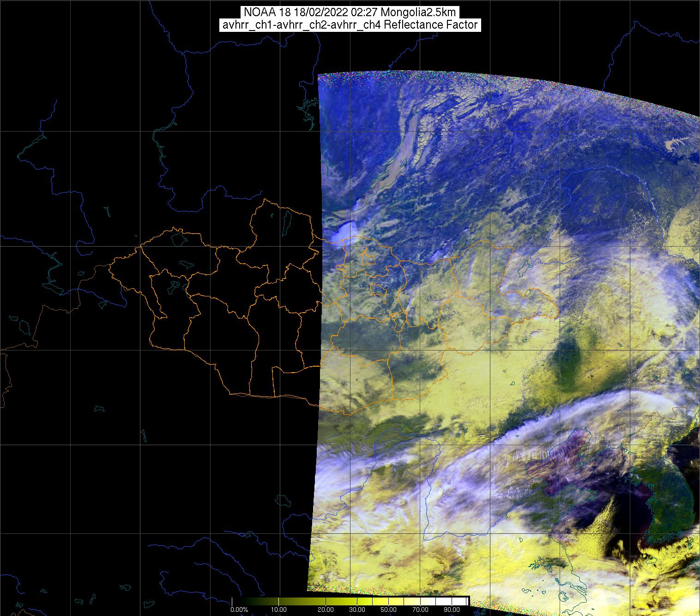Viewport: 700px width, 616px height.
Task: Click the avhrr Reflectance Factor subtitle
Action: 350,25
